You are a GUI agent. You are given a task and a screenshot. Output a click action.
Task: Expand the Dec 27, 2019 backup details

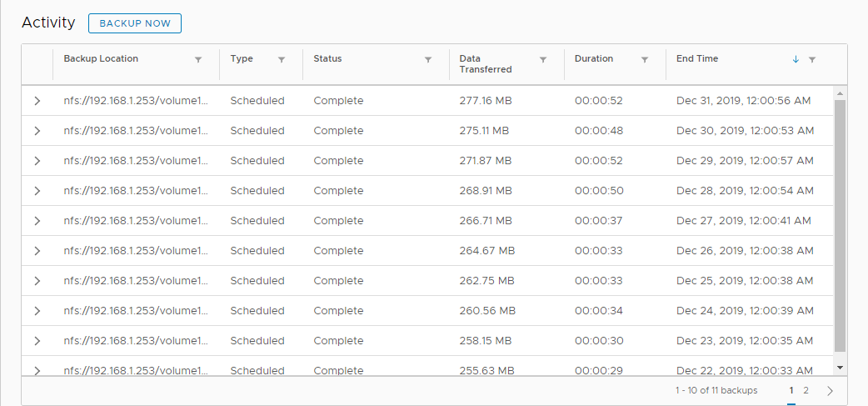(x=37, y=221)
